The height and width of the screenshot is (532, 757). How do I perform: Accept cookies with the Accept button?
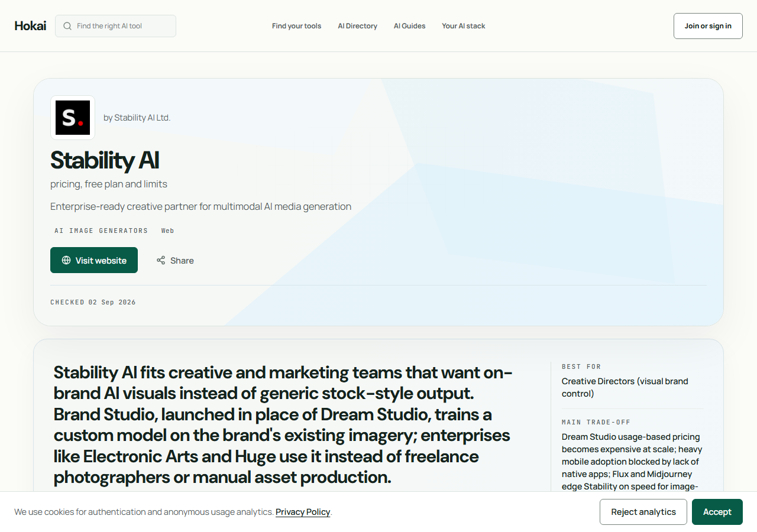click(717, 512)
